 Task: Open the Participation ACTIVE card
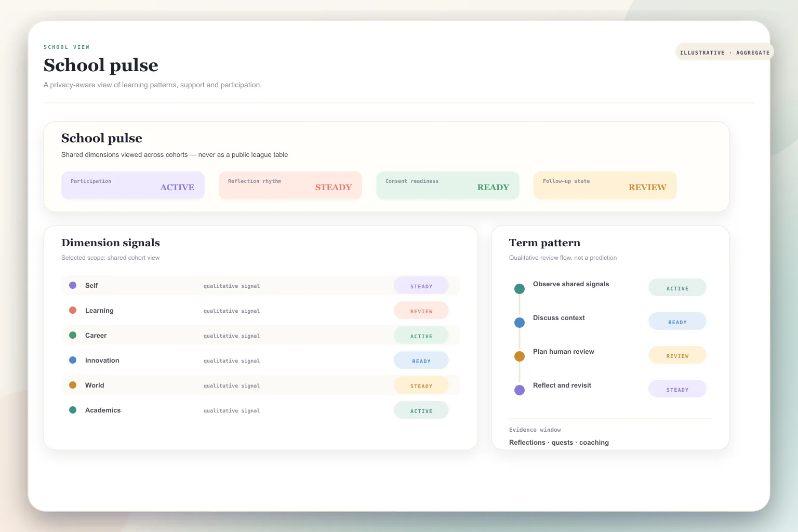[x=133, y=185]
